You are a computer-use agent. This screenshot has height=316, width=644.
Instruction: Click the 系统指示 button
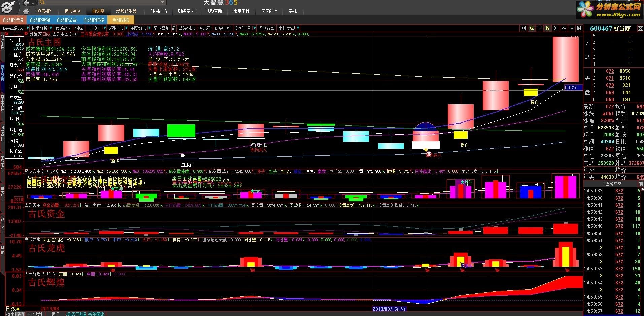187,28
